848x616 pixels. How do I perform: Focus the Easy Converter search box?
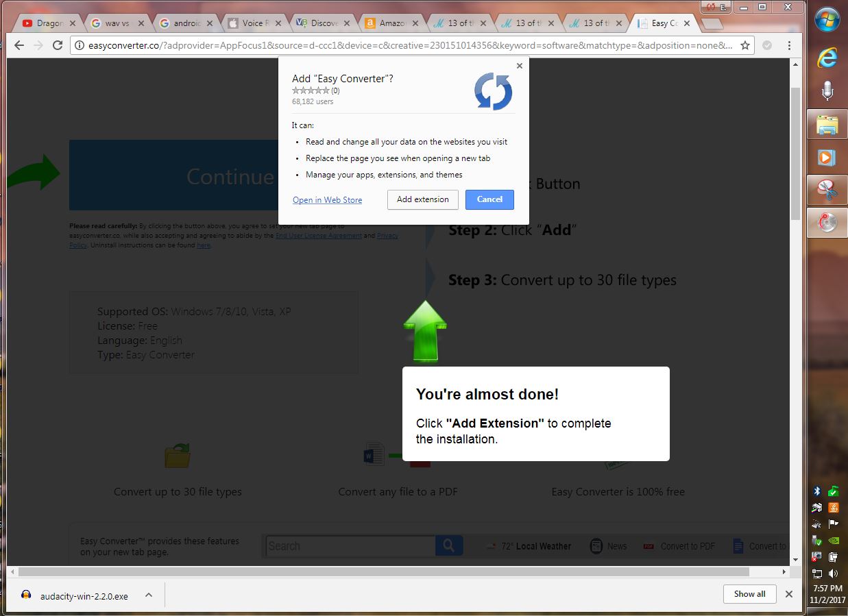(x=350, y=546)
